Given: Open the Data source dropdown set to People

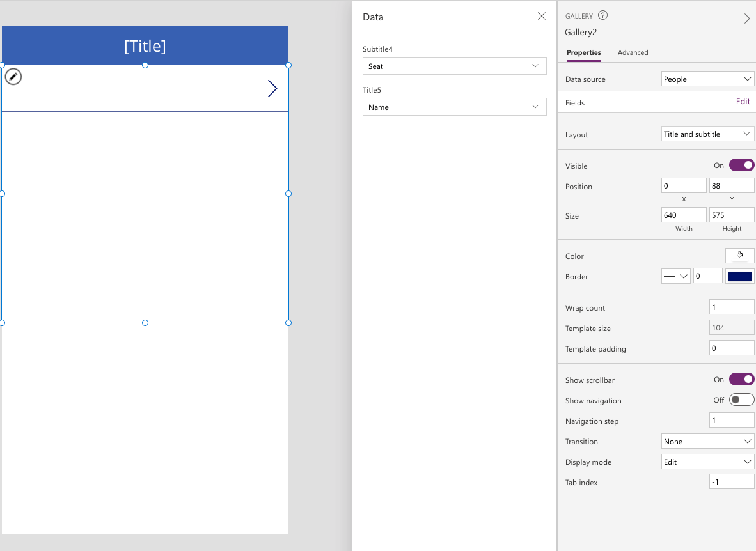Looking at the screenshot, I should tap(707, 78).
